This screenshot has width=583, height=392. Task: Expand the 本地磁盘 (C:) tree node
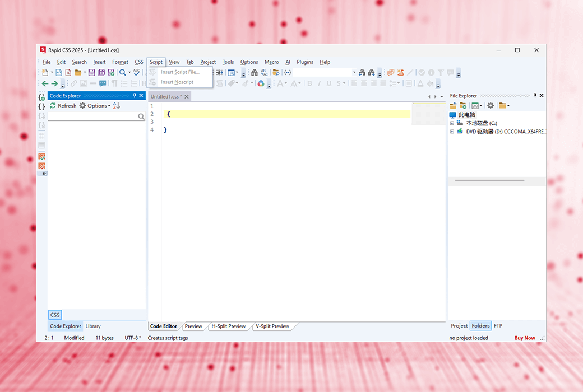click(452, 123)
